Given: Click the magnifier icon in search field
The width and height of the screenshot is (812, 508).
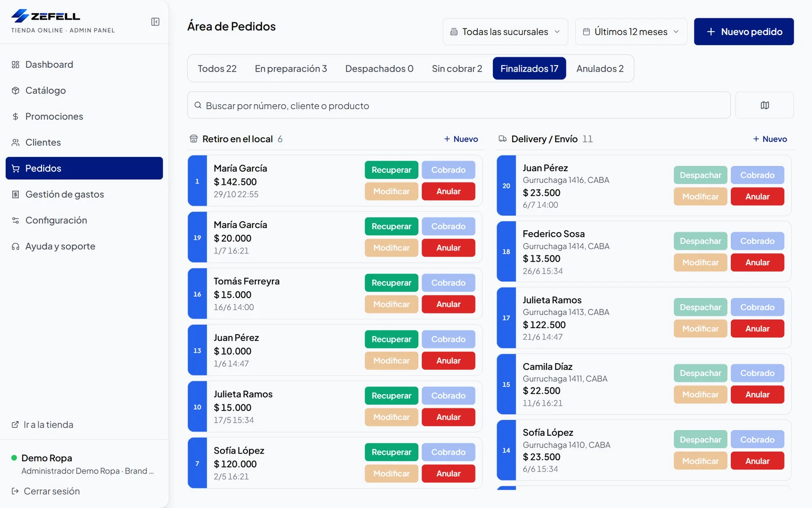Looking at the screenshot, I should pyautogui.click(x=198, y=105).
